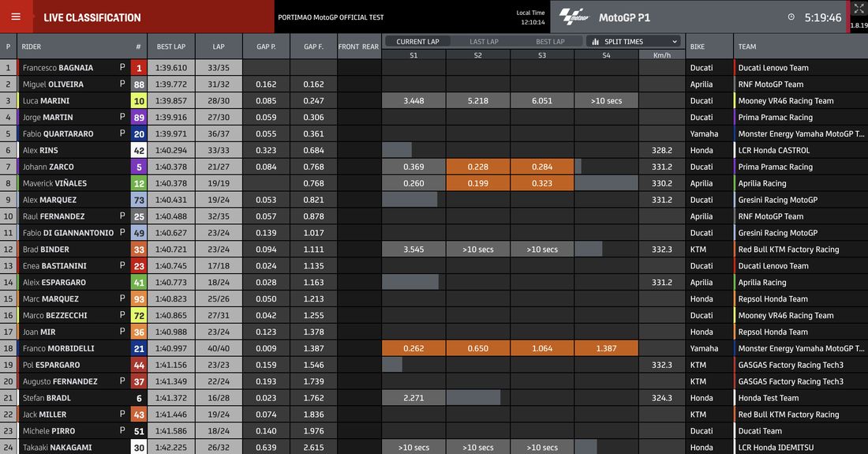
Task: Click pit indicator P next to Jack Miller
Action: click(122, 414)
